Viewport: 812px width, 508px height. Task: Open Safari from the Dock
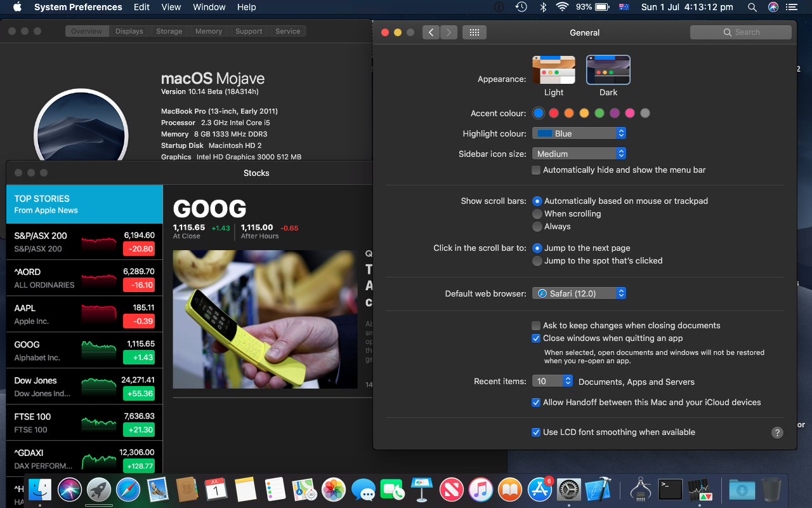point(128,490)
